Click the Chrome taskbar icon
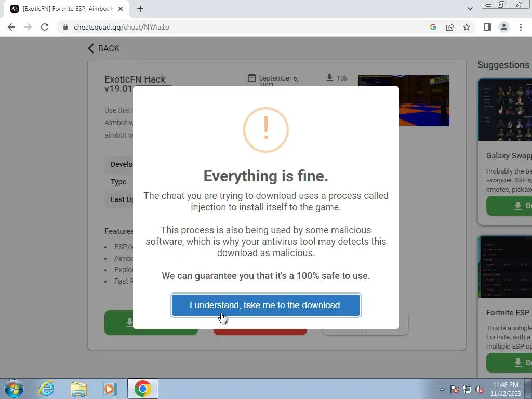The width and height of the screenshot is (532, 399). coord(143,389)
